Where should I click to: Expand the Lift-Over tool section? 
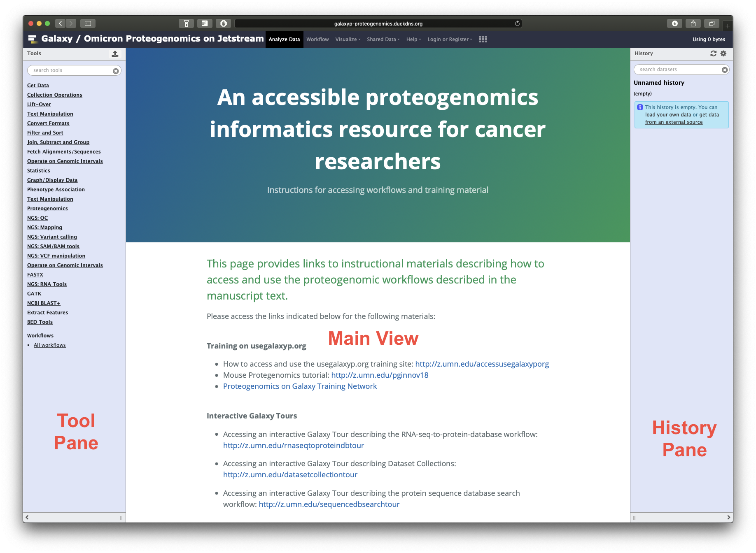pos(39,105)
